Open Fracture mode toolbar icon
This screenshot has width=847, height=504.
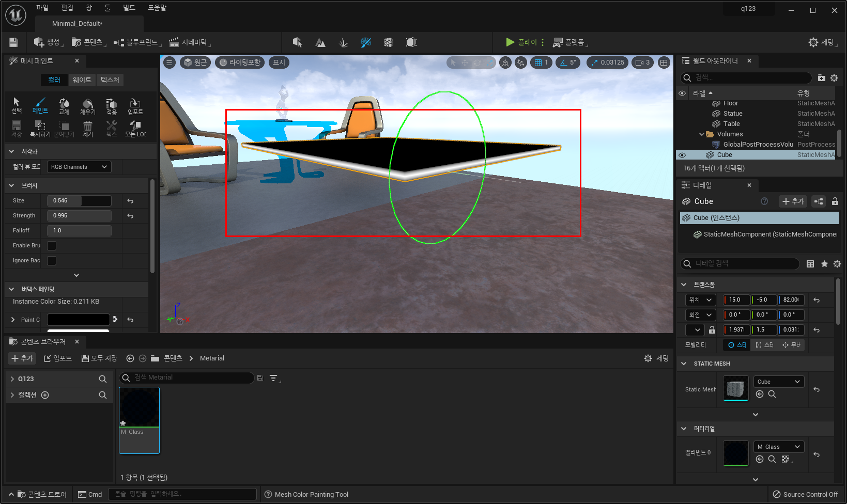[x=389, y=42]
